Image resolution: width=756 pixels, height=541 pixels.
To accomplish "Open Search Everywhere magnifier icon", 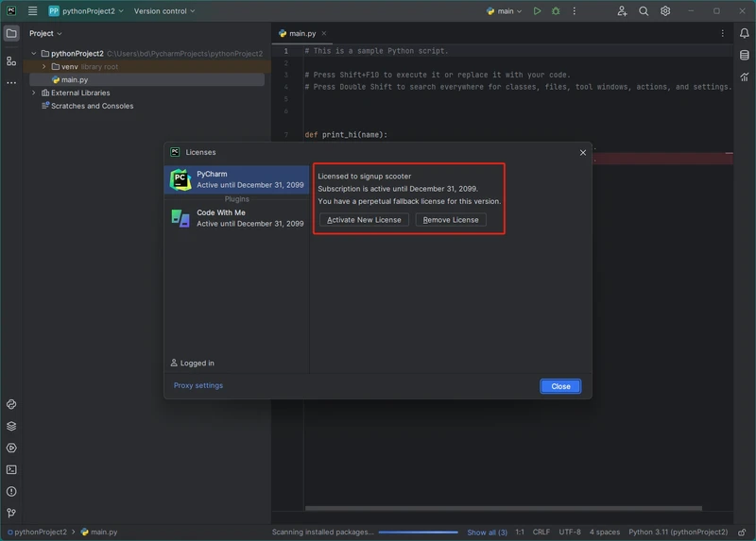I will pos(644,11).
